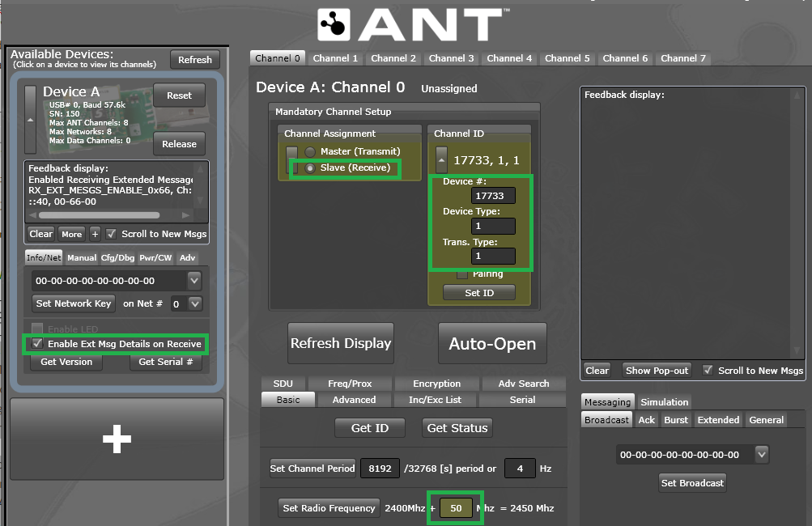
Task: Select Master (Transmit) radio button
Action: 310,151
